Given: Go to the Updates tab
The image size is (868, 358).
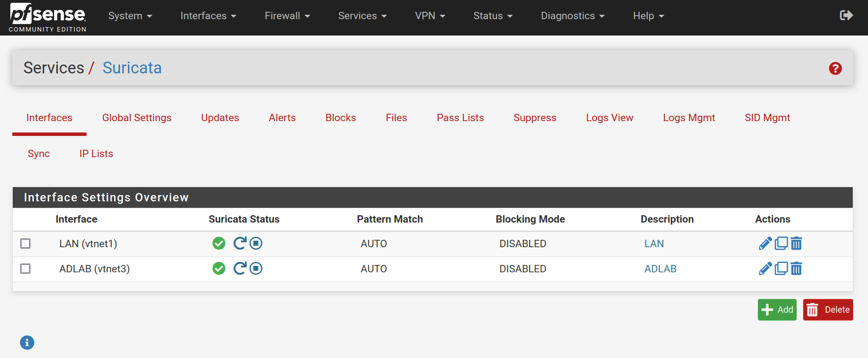Looking at the screenshot, I should tap(220, 118).
